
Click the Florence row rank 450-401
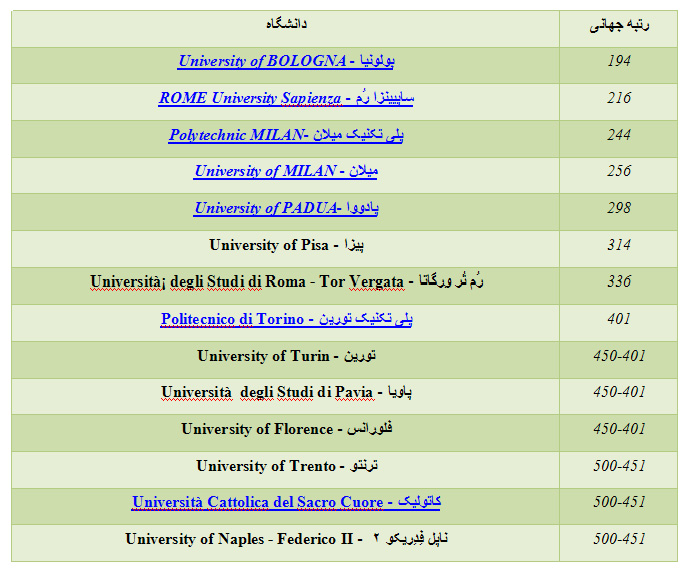(619, 429)
